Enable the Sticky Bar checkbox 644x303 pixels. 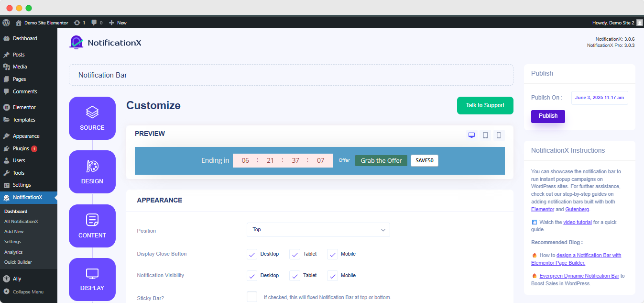pyautogui.click(x=252, y=296)
